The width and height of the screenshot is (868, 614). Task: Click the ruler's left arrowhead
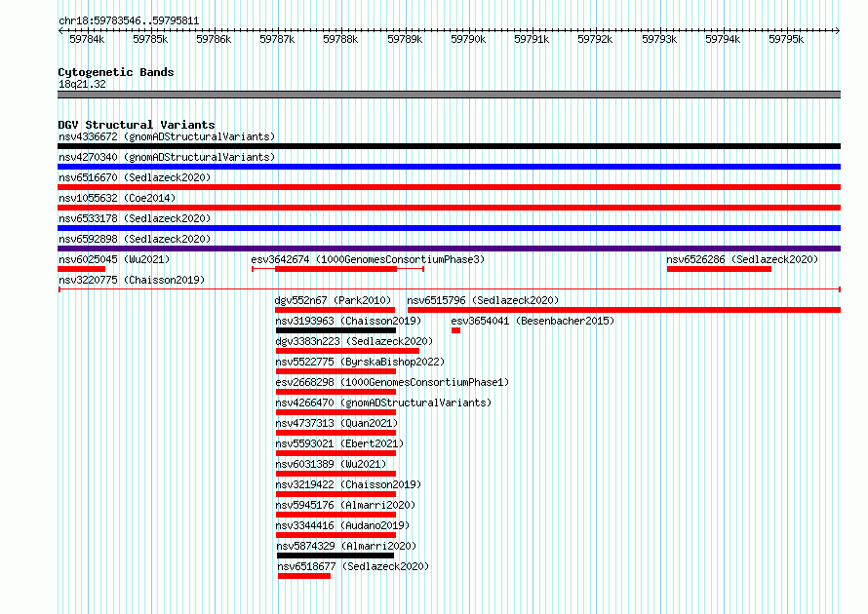coord(60,31)
